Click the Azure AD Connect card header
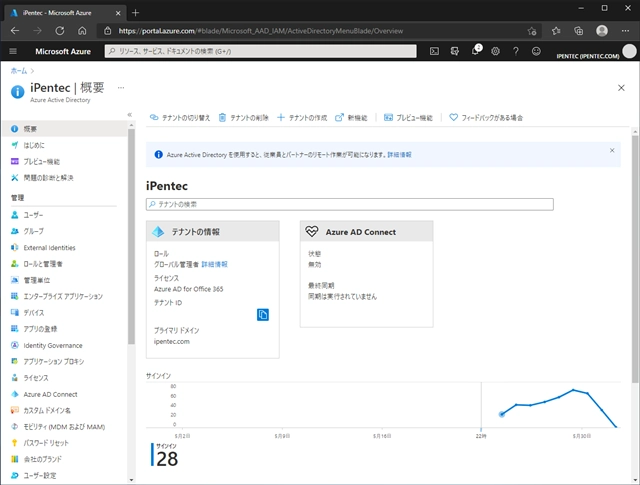This screenshot has height=485, width=640. [367, 232]
